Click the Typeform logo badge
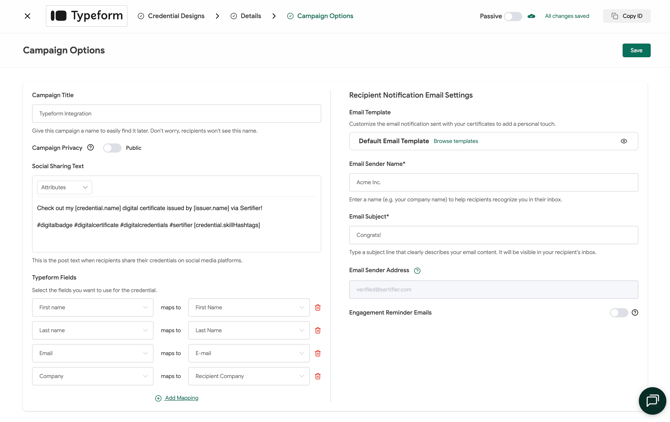 pos(87,16)
